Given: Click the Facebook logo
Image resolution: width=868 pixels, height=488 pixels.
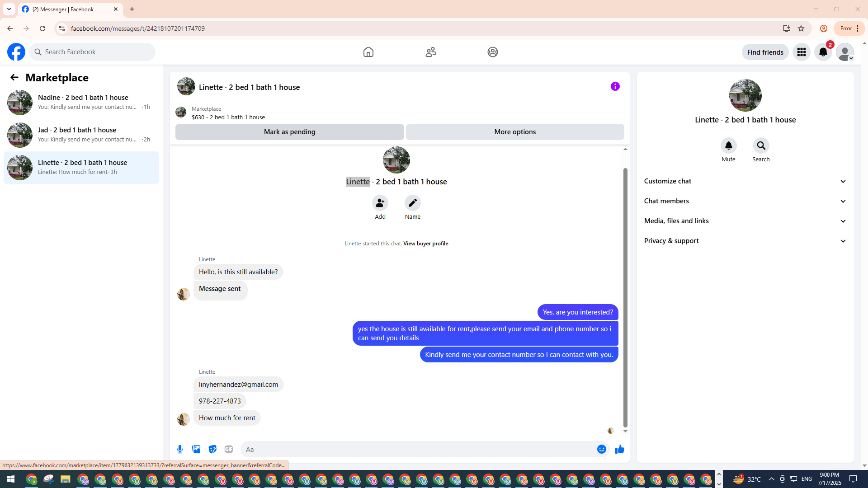Looking at the screenshot, I should click(16, 52).
